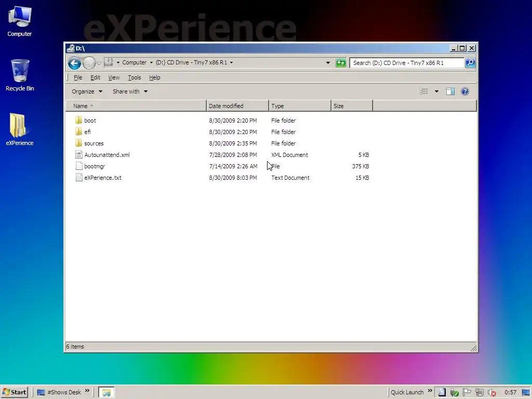Open the Tools menu

click(135, 77)
